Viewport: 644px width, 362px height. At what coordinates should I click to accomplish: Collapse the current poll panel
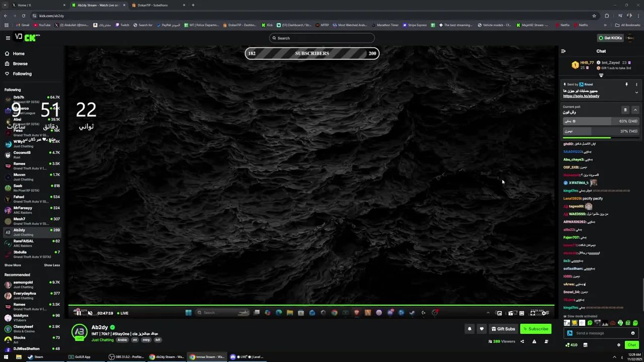pos(635,110)
